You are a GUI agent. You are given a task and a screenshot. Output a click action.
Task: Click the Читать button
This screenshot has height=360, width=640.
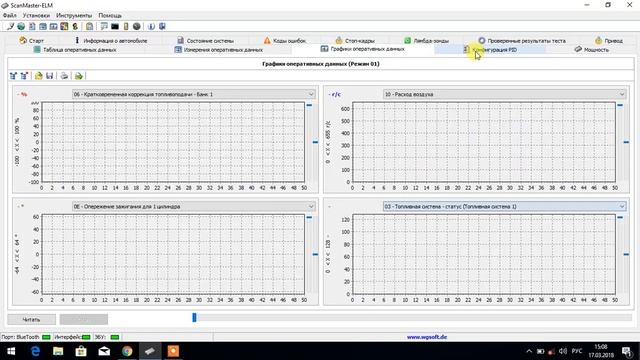click(x=31, y=319)
